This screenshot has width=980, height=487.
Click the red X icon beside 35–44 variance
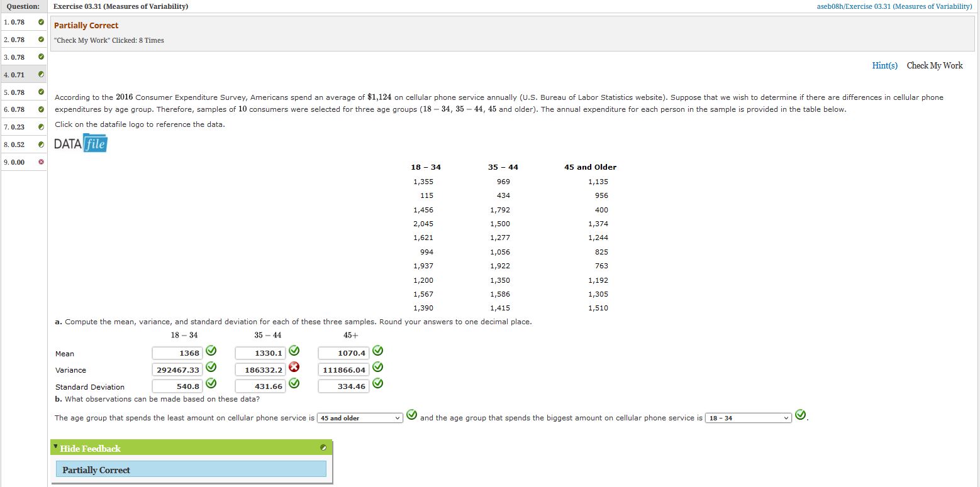click(293, 367)
